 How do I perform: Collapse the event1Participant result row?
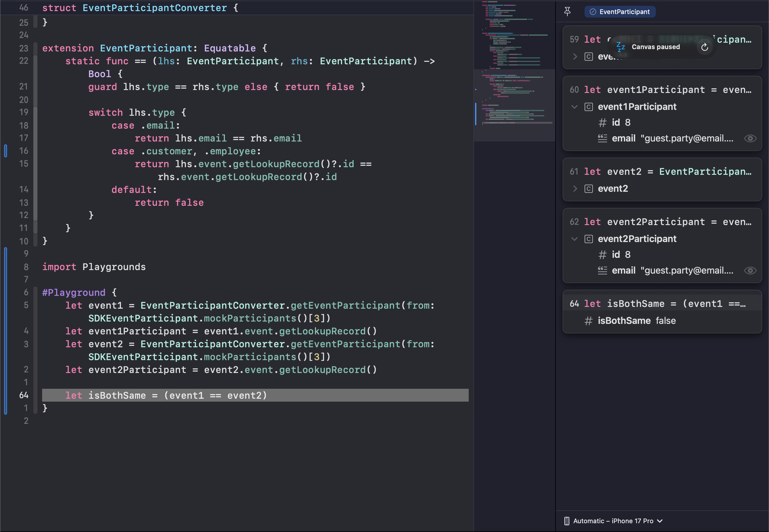pyautogui.click(x=574, y=107)
